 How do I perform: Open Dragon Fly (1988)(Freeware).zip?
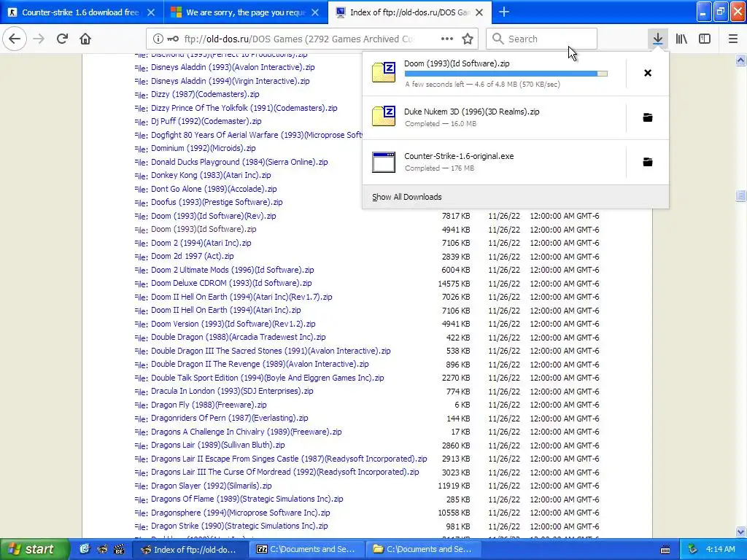[x=209, y=405]
